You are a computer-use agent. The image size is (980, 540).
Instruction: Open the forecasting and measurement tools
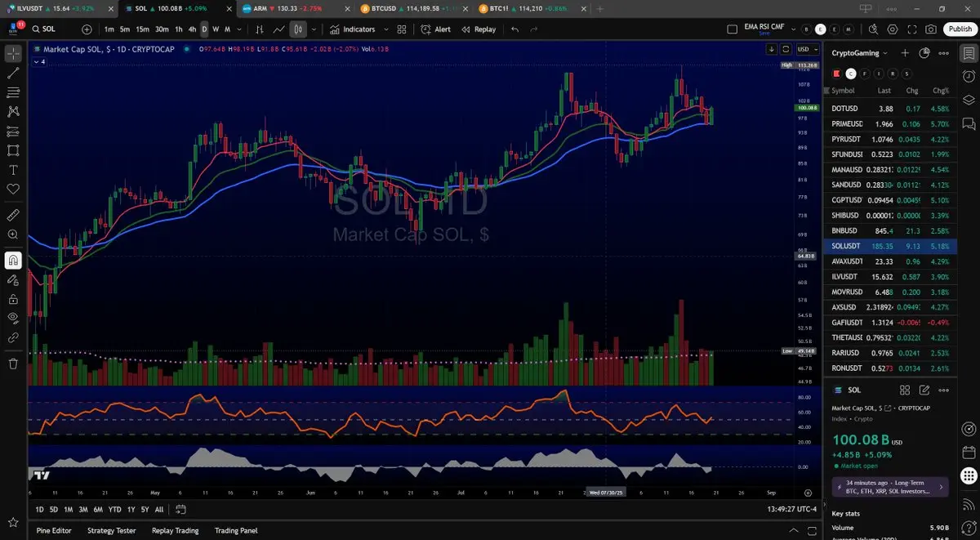point(13,131)
